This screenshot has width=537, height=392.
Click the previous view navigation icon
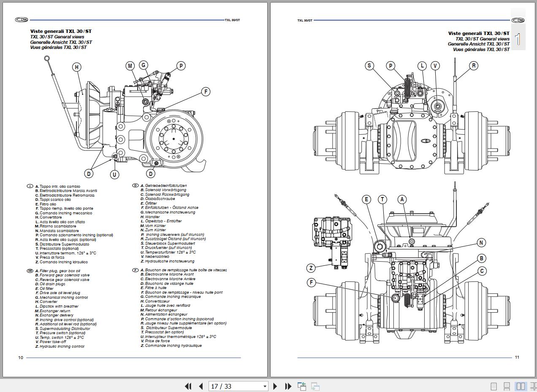point(301,386)
